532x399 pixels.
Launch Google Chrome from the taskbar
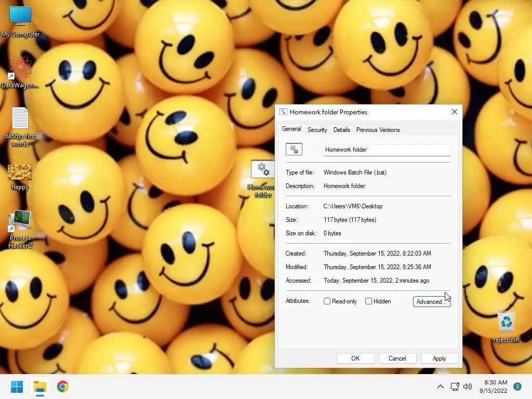[63, 387]
